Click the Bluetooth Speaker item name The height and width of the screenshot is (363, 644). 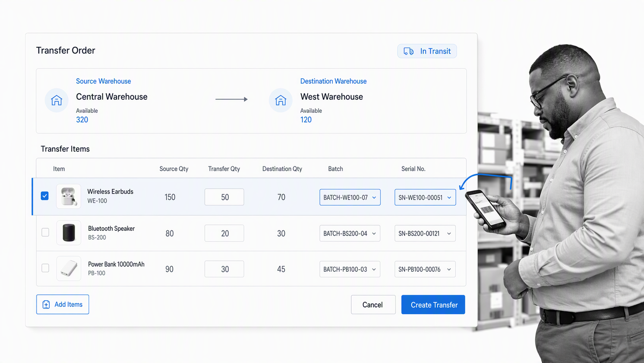(111, 229)
